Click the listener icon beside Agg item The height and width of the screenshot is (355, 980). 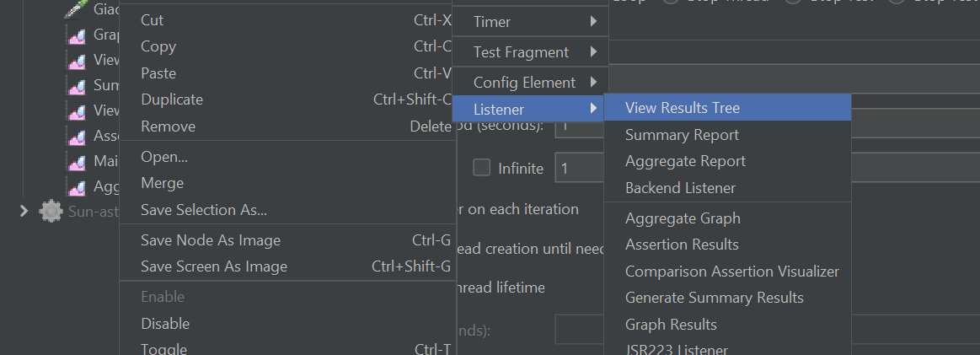tap(77, 187)
